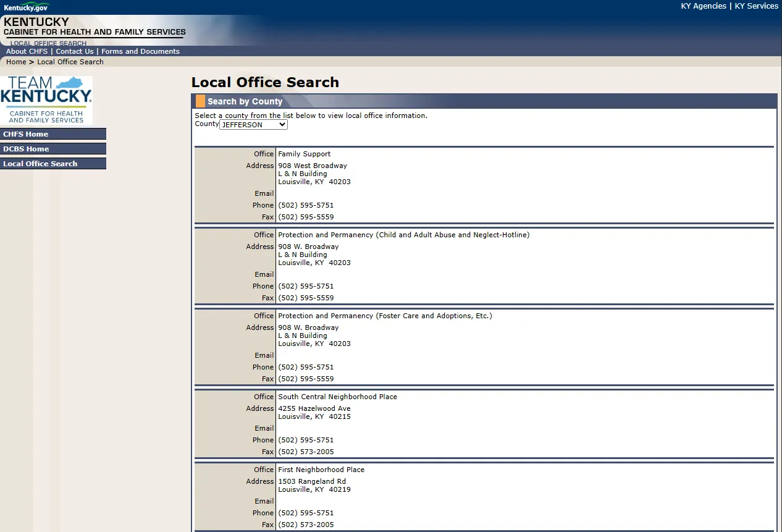
Task: Click address 908 West Broadway
Action: (x=313, y=166)
